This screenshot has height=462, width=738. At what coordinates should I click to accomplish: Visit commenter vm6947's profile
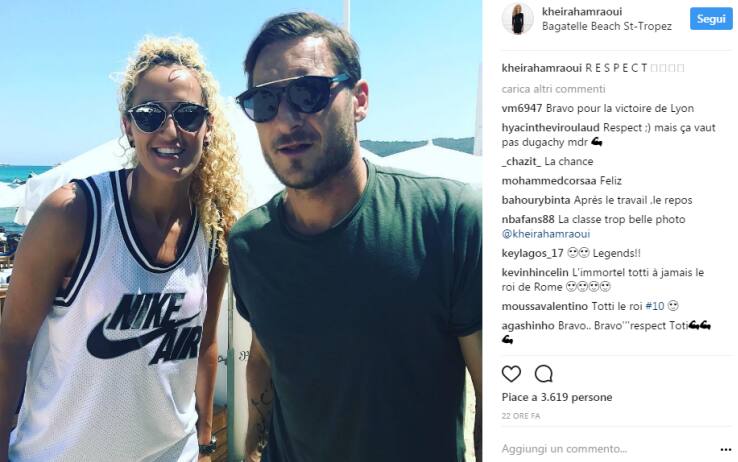click(521, 108)
